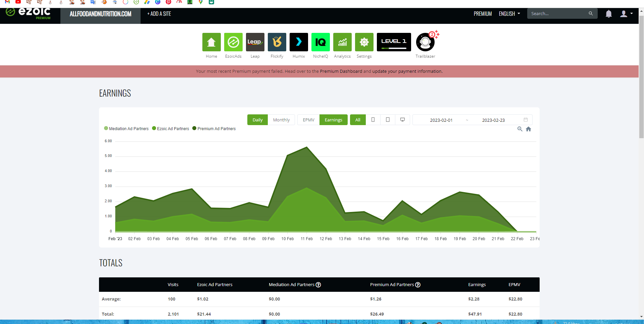Open the Gmail bookmark
Viewport: 644px width, 324px height.
[7, 2]
